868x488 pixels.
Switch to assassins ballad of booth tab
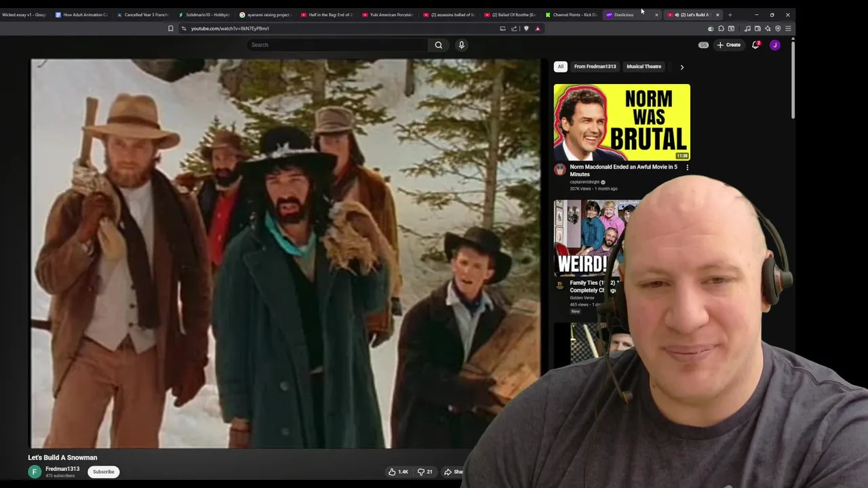tap(448, 14)
